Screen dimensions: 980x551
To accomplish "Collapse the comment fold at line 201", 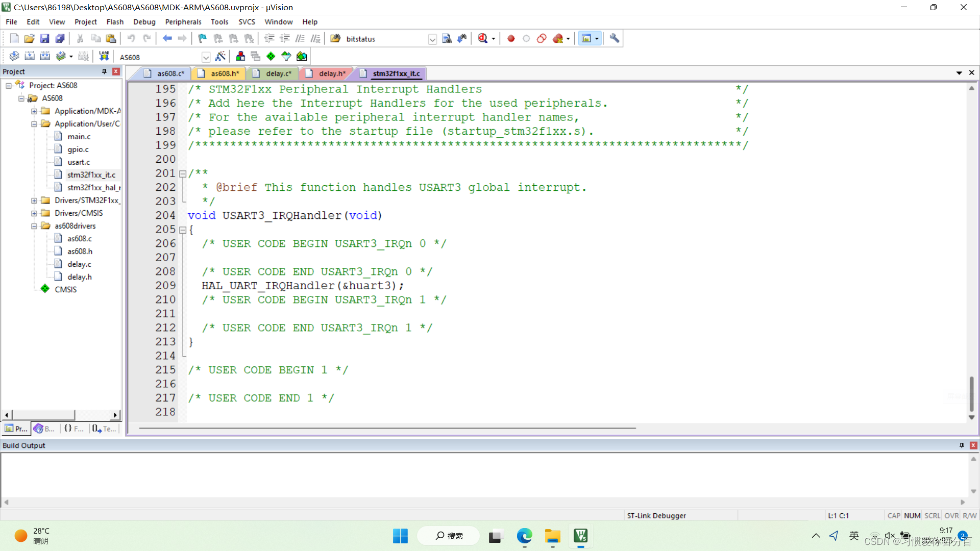I will [x=182, y=174].
